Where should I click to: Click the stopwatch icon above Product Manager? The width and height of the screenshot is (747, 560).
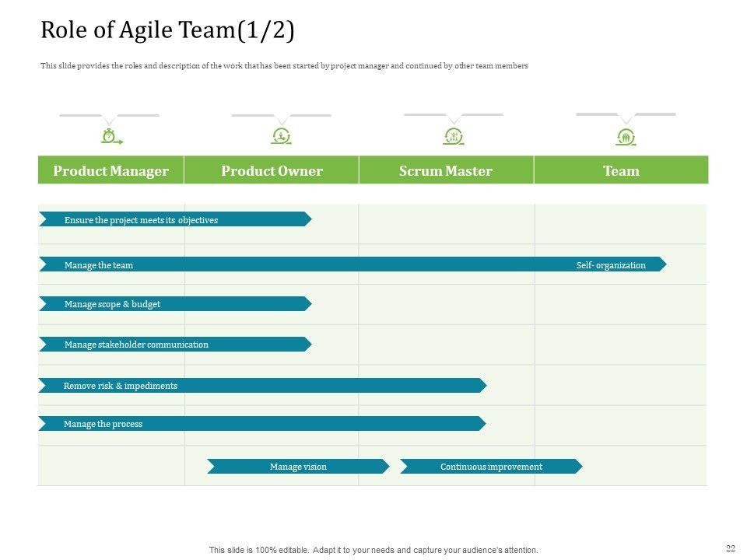point(110,137)
